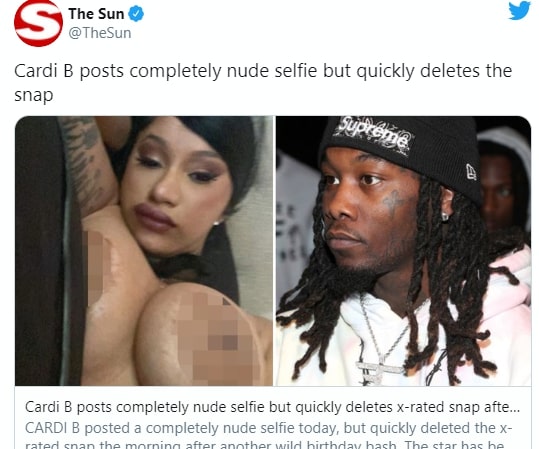Screen dimensions: 539x449
Task: Click the grey card description starting "CARDI B posted"
Action: point(269,428)
